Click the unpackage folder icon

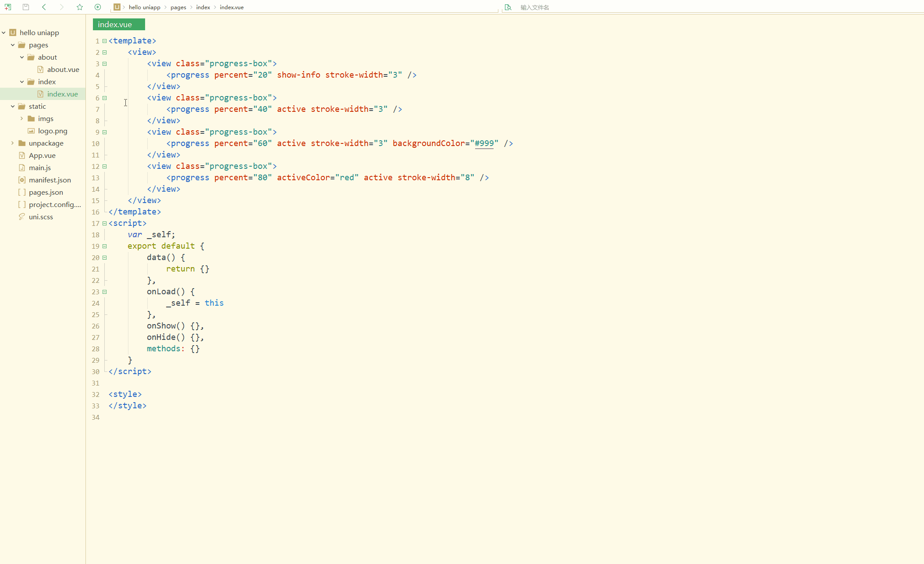(x=22, y=143)
